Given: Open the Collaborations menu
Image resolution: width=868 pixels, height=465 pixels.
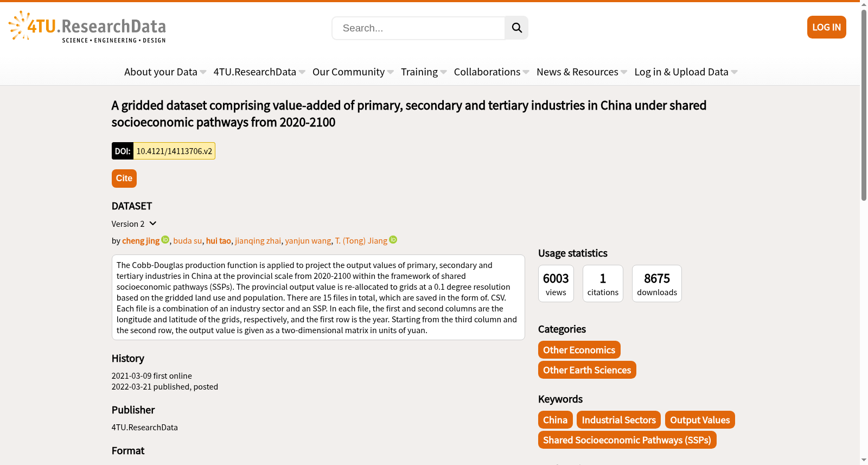Looking at the screenshot, I should [492, 72].
